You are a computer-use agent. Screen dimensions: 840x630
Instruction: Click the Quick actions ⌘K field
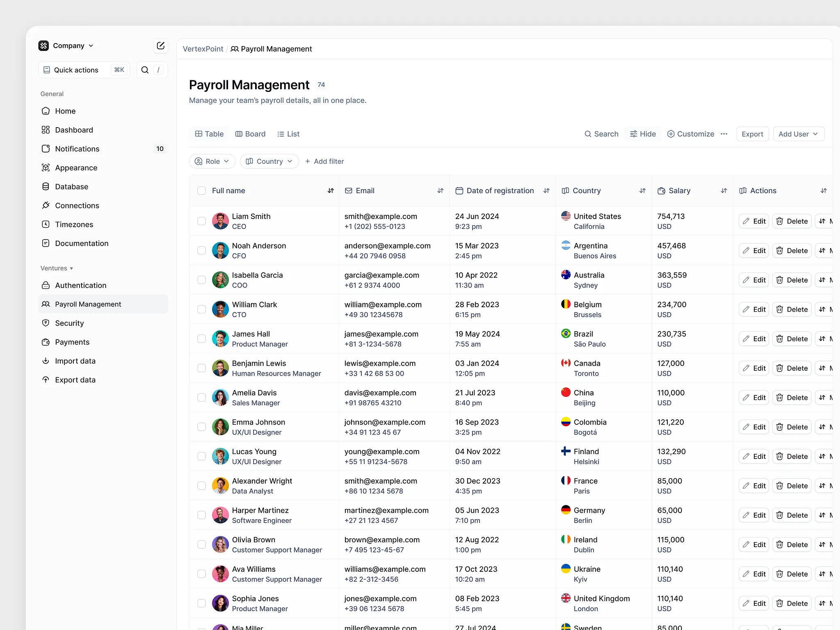coord(84,70)
